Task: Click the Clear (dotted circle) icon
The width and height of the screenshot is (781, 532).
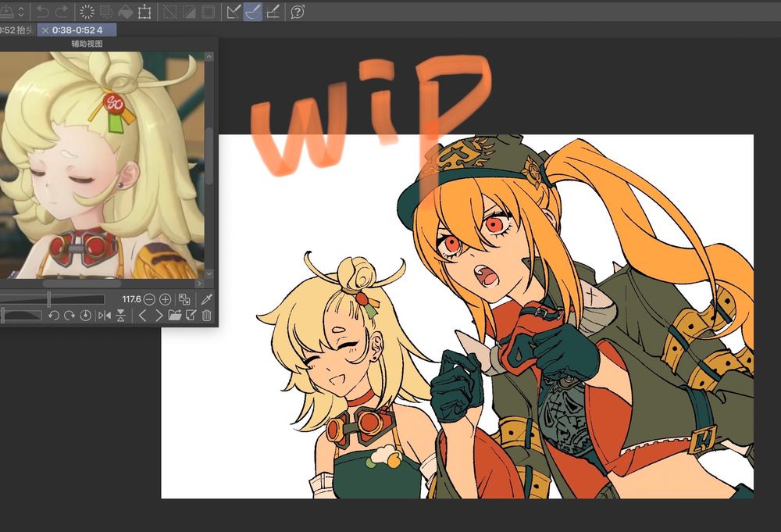Action: 87,12
